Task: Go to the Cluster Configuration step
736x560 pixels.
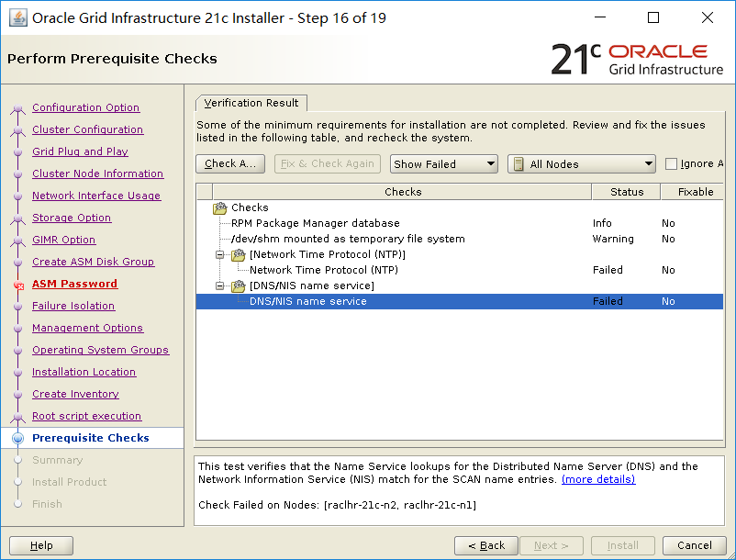Action: (88, 129)
